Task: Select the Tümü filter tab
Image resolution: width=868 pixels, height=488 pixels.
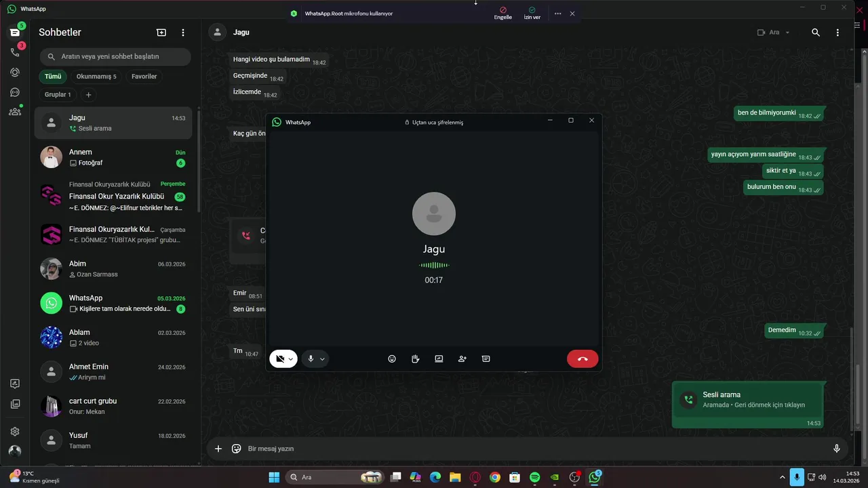Action: 53,77
